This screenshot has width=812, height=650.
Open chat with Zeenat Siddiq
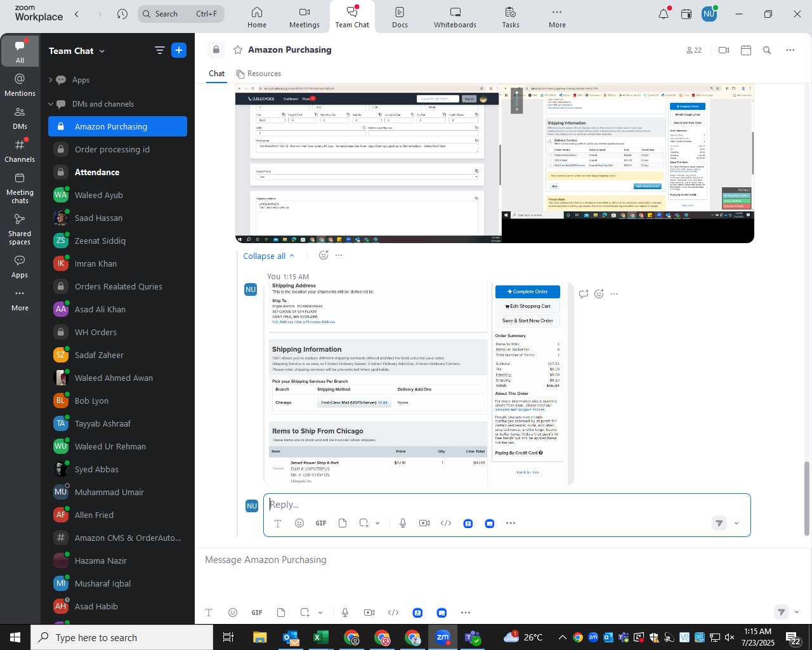click(x=118, y=241)
